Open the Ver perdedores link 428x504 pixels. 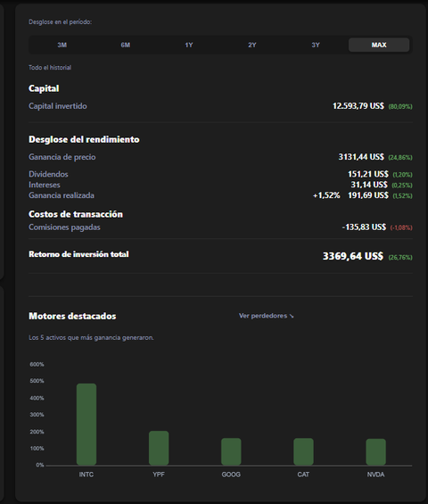tap(267, 316)
